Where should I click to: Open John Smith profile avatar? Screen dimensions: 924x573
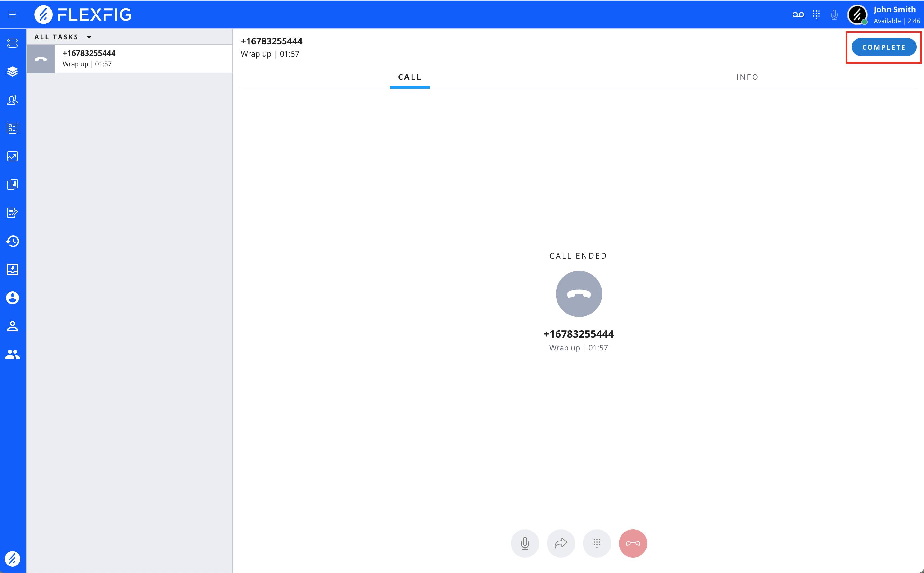click(857, 15)
